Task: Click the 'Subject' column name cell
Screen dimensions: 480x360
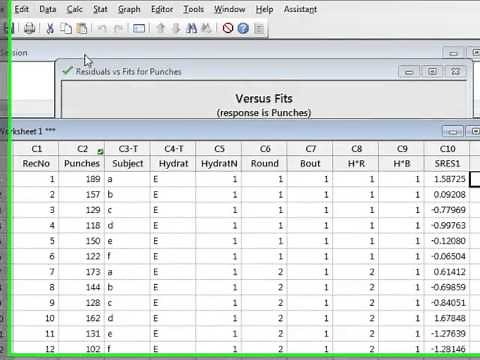Action: (x=128, y=164)
